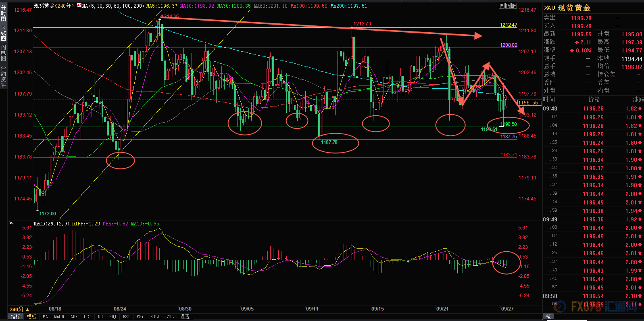Click the XAU 现货黄金 quote header

[567, 8]
